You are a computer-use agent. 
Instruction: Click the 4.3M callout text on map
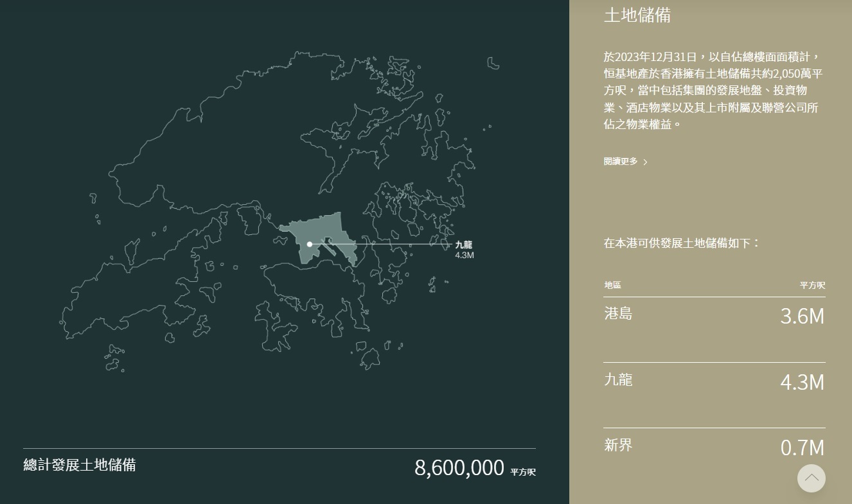(x=465, y=256)
